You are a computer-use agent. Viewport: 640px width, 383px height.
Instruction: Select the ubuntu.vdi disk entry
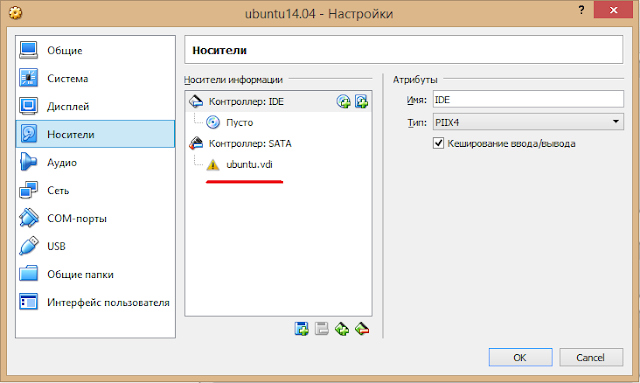(x=278, y=165)
